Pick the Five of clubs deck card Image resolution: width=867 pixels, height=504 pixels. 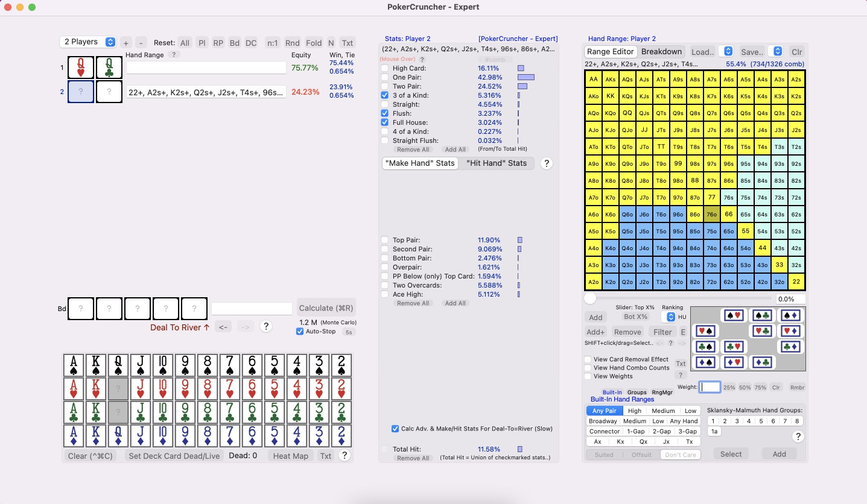point(275,413)
